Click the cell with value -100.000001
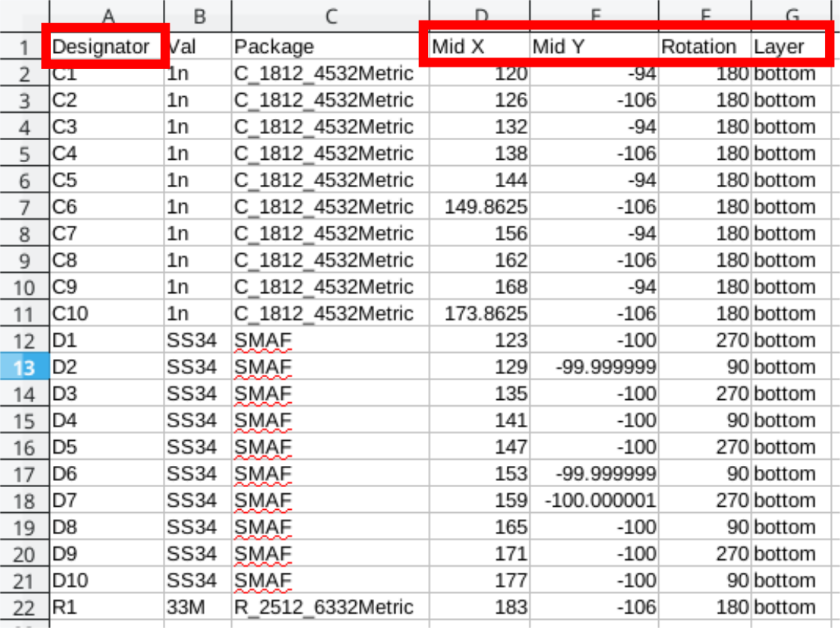The width and height of the screenshot is (840, 628). 594,501
